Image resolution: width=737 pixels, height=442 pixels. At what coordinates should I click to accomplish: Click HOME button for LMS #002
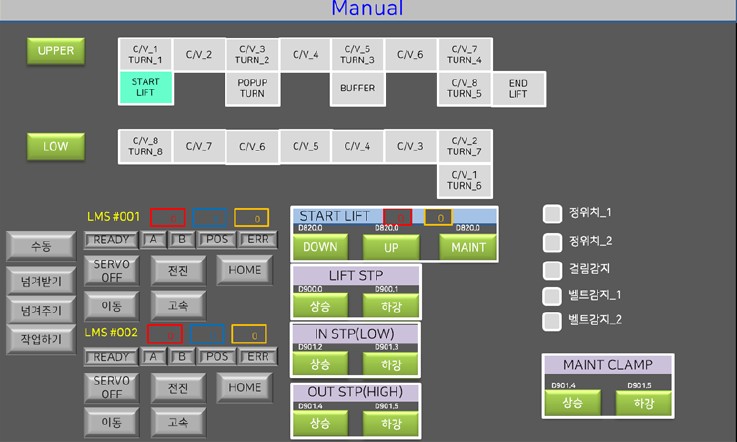(244, 387)
